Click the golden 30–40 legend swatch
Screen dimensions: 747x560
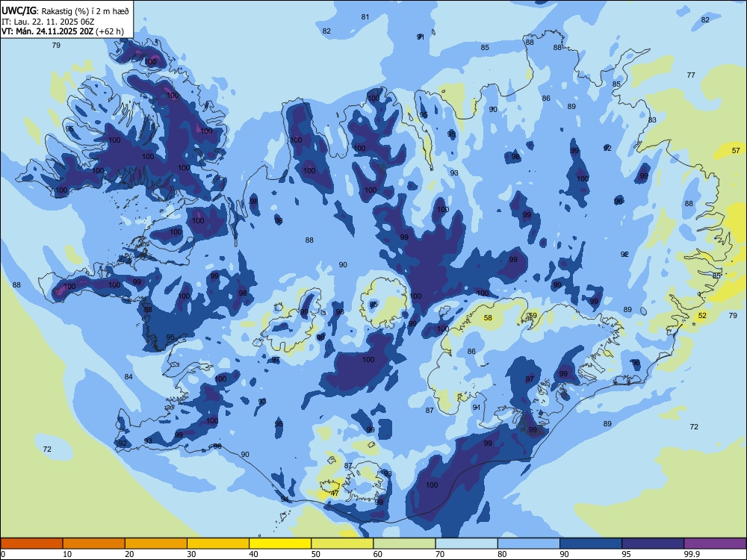[218, 544]
